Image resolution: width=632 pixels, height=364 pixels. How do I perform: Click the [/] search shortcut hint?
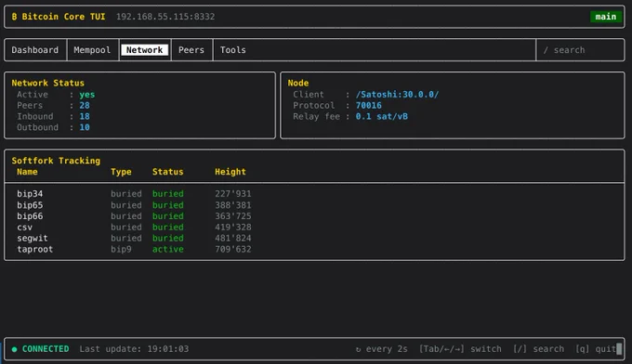pos(538,349)
